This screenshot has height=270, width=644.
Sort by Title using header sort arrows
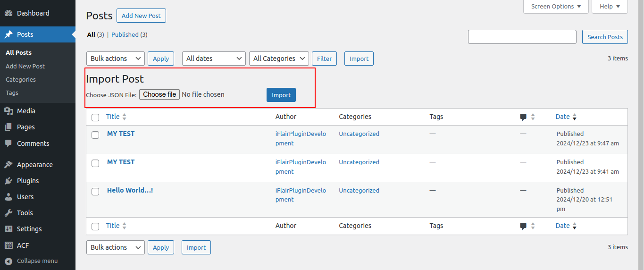pyautogui.click(x=125, y=117)
